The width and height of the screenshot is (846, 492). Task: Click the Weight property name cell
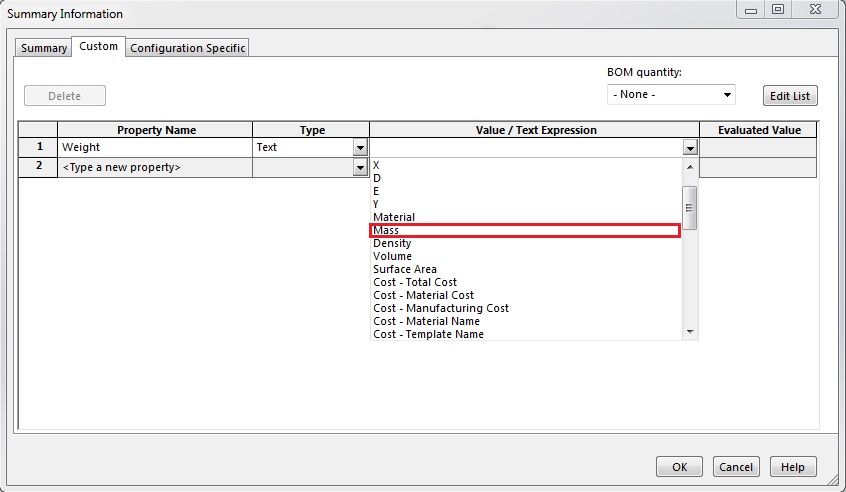click(154, 148)
